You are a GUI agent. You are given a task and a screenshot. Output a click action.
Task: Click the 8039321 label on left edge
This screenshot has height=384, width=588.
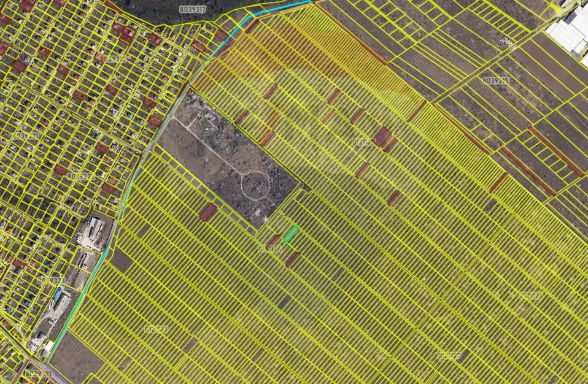click(x=26, y=136)
